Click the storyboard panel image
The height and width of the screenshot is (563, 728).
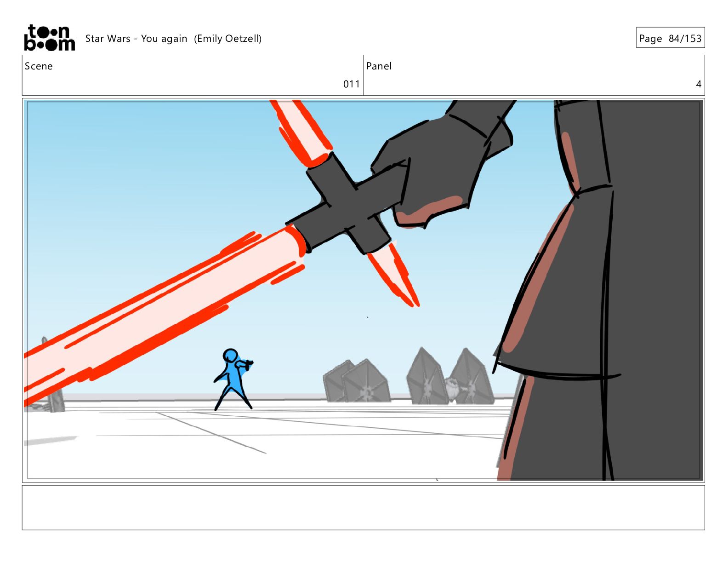click(x=363, y=290)
